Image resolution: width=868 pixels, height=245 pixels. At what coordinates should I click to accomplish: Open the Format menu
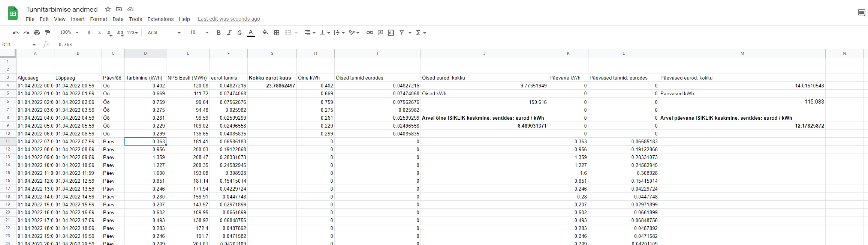click(x=99, y=19)
